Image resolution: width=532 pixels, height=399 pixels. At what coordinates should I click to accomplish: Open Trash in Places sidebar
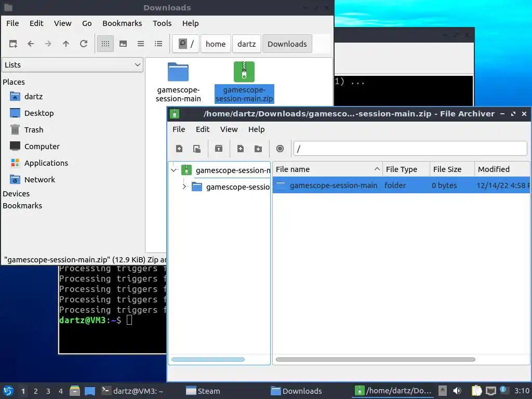(x=26, y=130)
